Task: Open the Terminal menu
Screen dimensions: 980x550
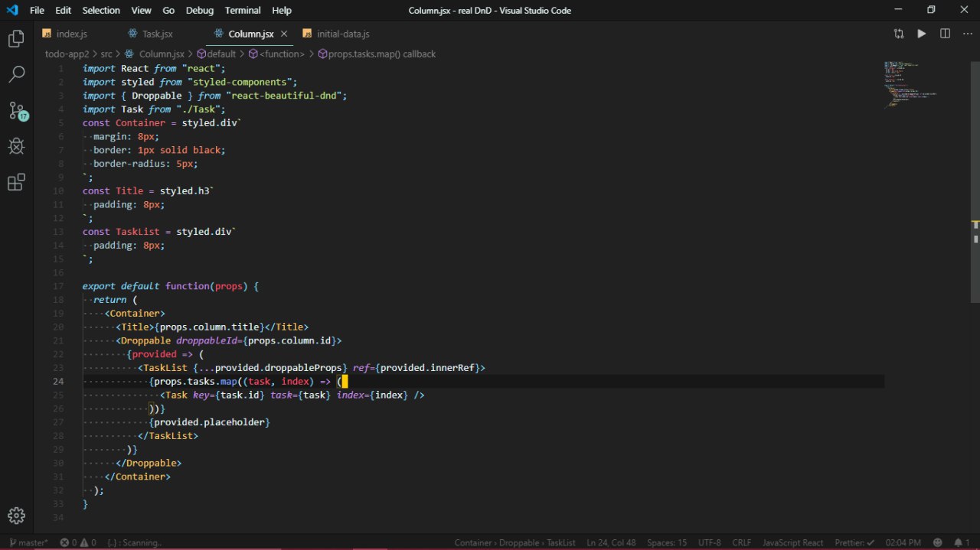Action: (243, 10)
